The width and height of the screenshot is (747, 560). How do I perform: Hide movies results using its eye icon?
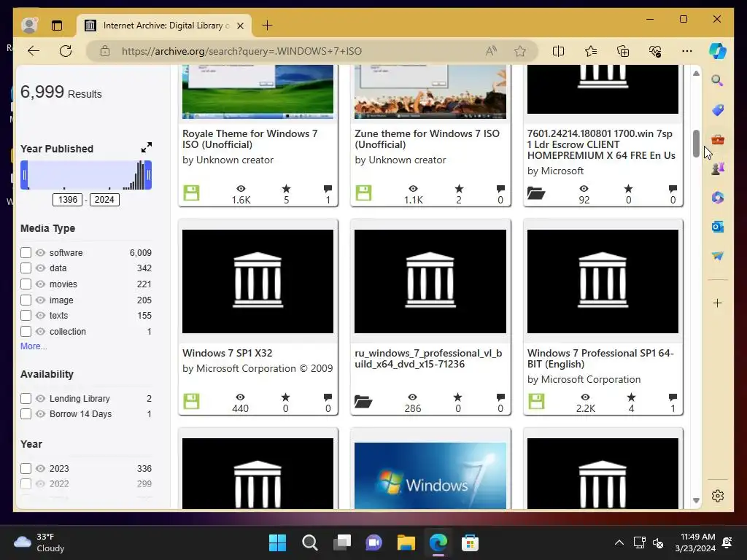tap(41, 284)
